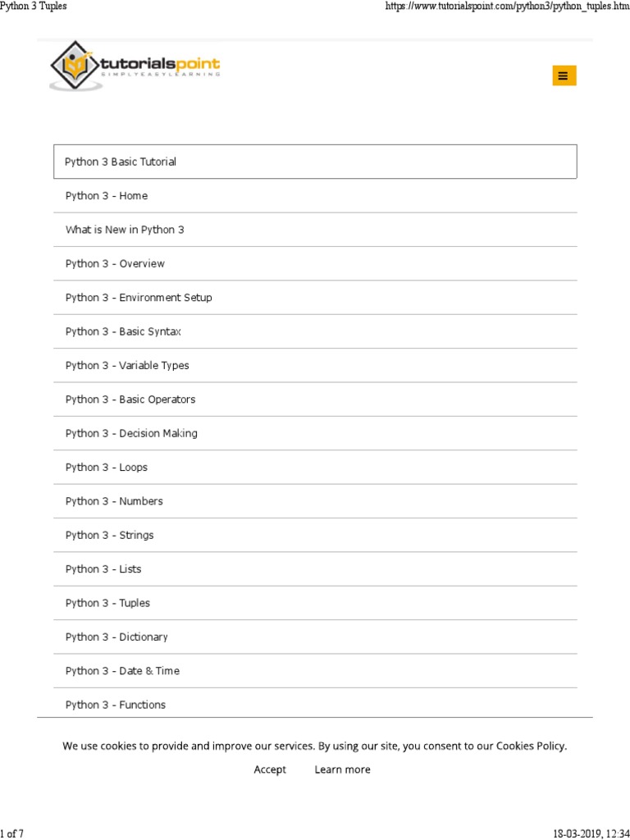Open Python 3 - Lists
This screenshot has width=630, height=840.
click(x=103, y=569)
